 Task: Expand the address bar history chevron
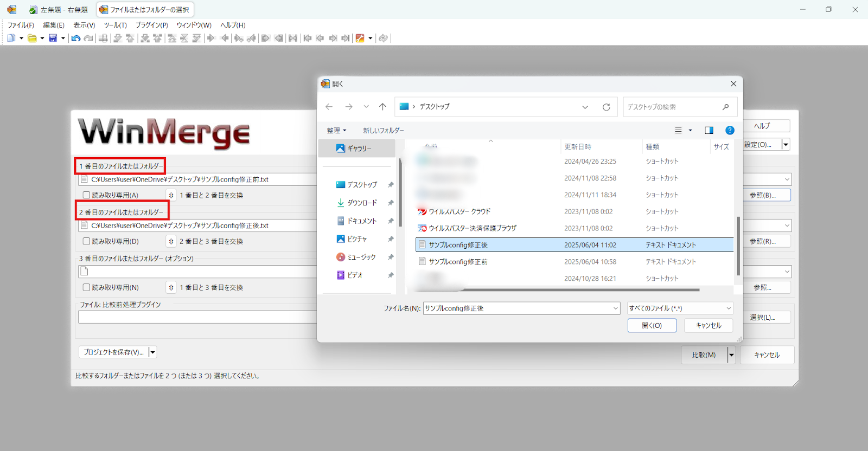(x=585, y=107)
